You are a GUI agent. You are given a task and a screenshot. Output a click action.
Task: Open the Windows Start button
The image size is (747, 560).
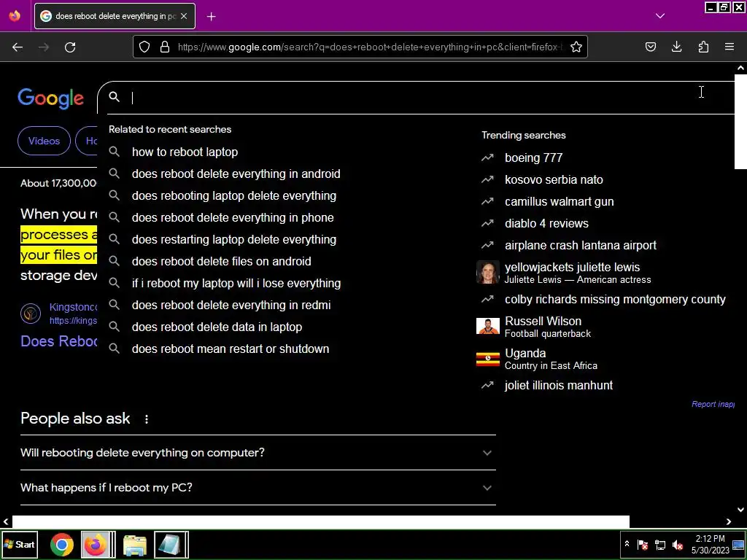click(20, 544)
